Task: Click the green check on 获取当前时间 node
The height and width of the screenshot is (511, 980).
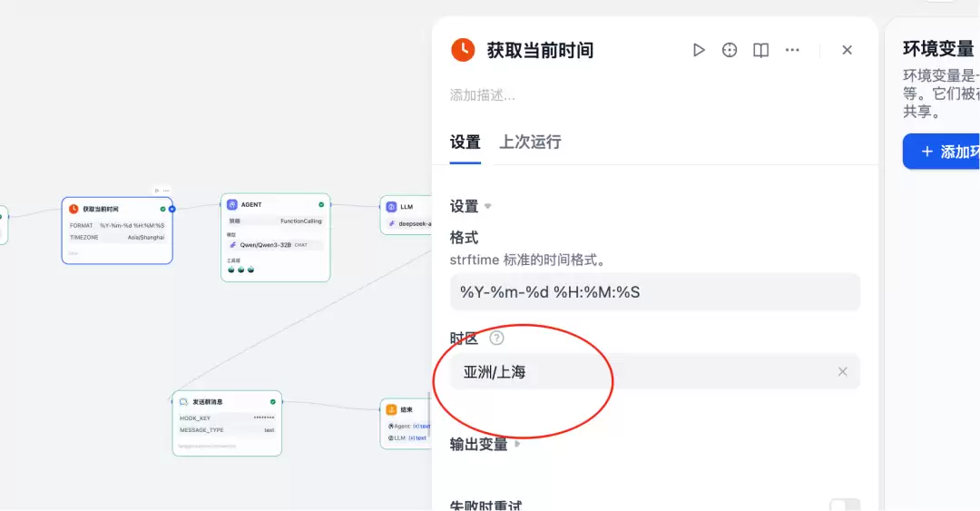Action: [x=162, y=209]
